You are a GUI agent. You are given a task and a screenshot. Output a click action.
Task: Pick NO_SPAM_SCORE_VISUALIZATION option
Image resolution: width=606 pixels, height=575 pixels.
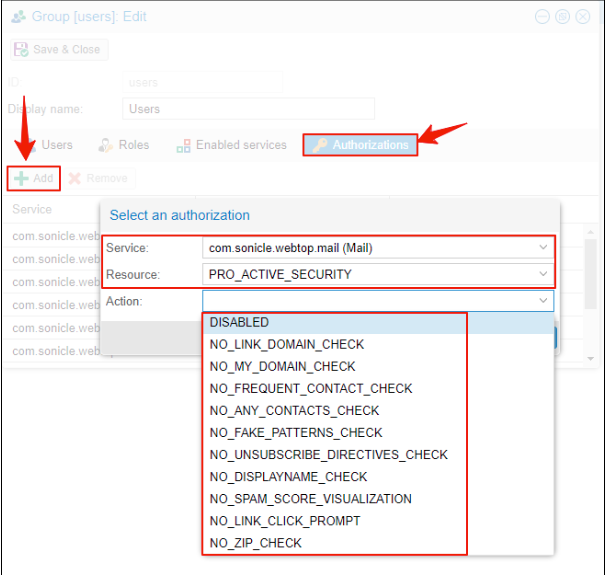point(310,499)
